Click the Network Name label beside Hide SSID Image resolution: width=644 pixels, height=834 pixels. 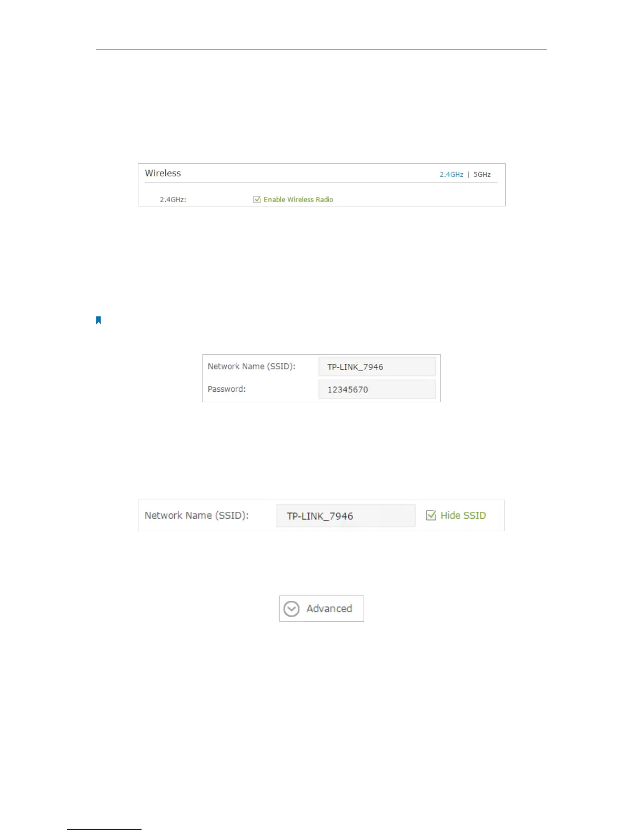[x=197, y=515]
